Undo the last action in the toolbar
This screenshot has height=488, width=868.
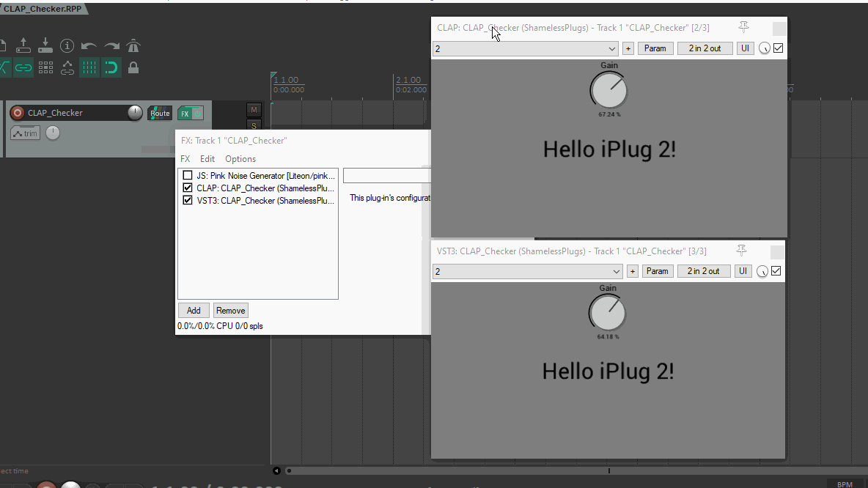pos(89,45)
